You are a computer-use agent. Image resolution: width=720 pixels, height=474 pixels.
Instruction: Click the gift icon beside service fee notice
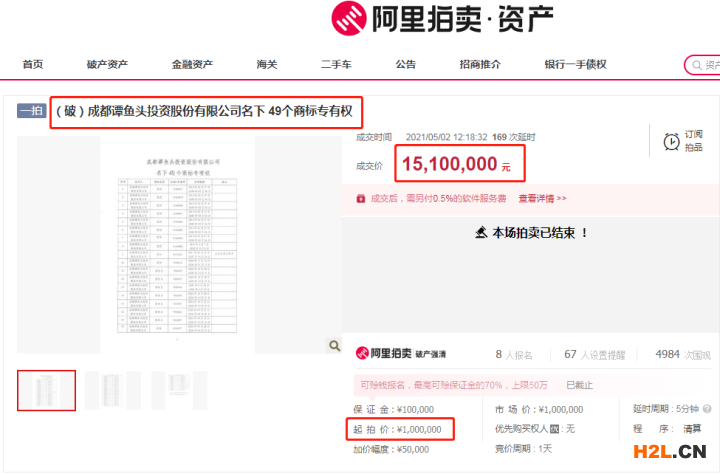(360, 199)
